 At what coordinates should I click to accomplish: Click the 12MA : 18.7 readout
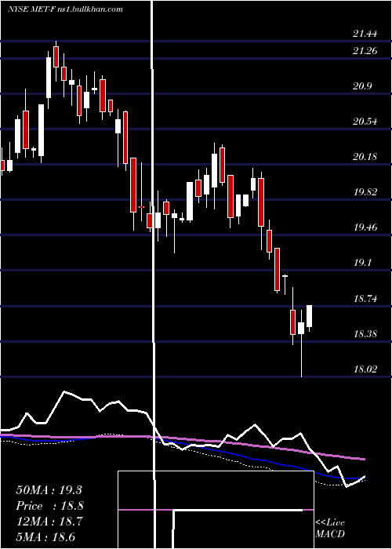click(x=49, y=522)
